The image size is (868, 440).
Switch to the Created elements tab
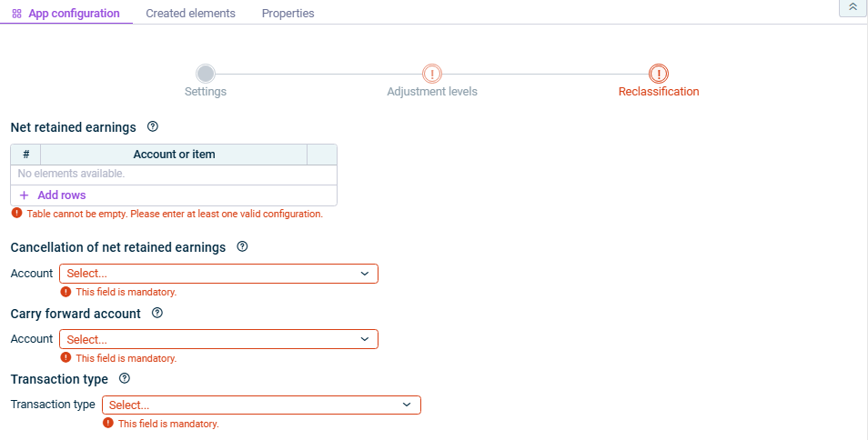coord(190,14)
